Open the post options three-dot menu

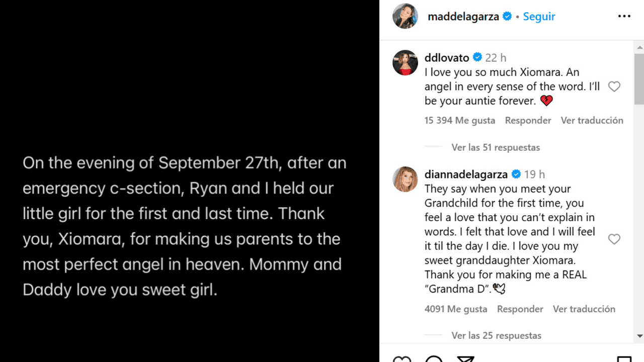click(x=624, y=16)
